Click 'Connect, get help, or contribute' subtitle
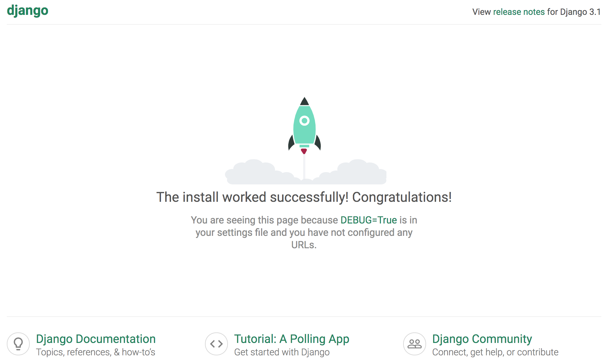This screenshot has height=364, width=610. pos(495,352)
